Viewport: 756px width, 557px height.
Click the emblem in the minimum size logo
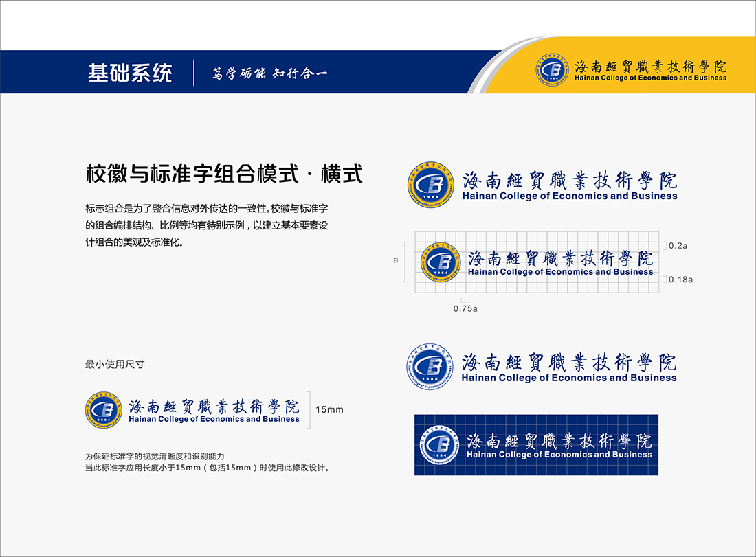(x=104, y=409)
